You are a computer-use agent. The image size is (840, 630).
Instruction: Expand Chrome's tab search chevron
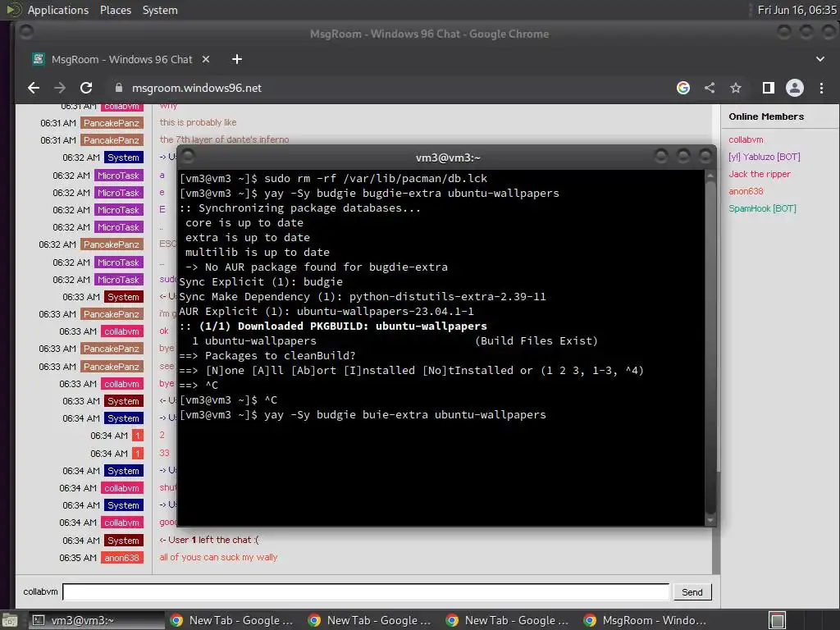pos(820,59)
